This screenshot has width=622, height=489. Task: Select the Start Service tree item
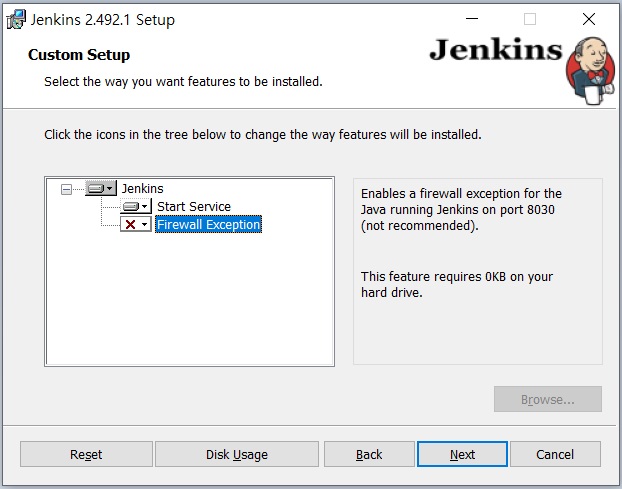[194, 207]
